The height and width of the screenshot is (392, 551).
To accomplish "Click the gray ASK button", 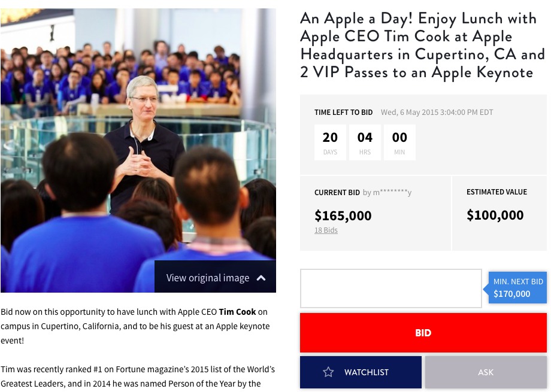I will (486, 372).
